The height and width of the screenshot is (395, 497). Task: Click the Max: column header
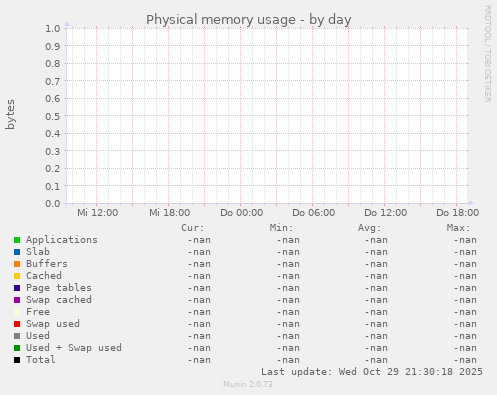[x=458, y=228]
